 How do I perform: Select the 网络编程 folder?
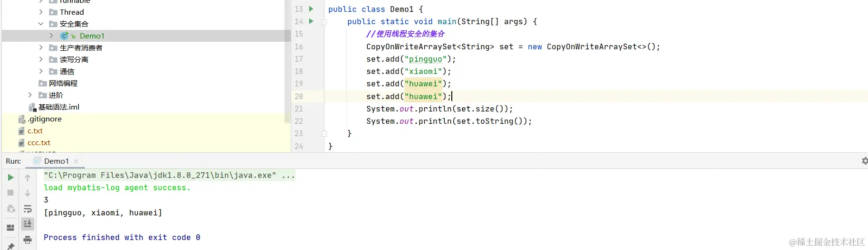(x=63, y=83)
